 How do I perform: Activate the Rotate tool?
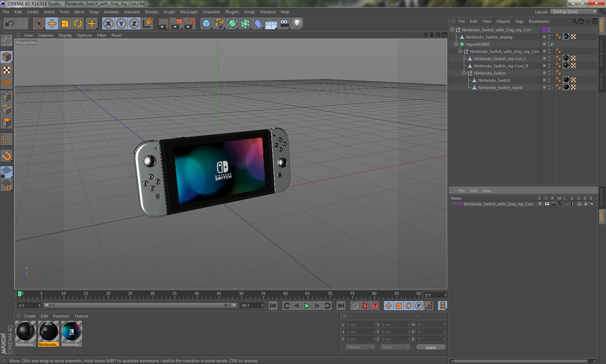pyautogui.click(x=78, y=24)
